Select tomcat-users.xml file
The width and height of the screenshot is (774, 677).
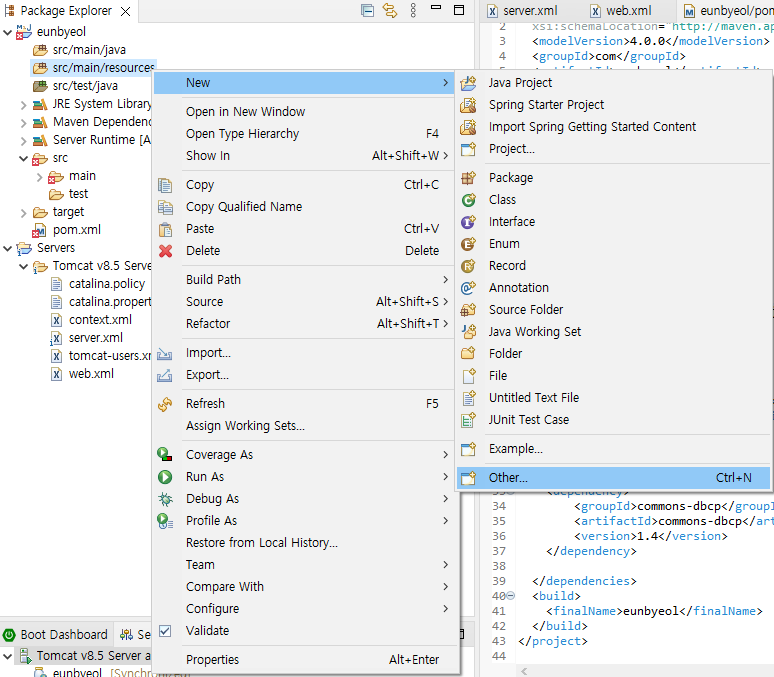pyautogui.click(x=110, y=356)
